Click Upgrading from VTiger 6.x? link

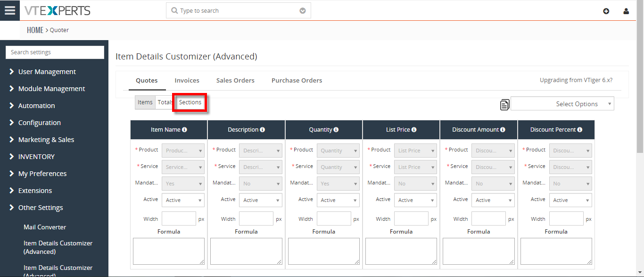click(x=576, y=80)
